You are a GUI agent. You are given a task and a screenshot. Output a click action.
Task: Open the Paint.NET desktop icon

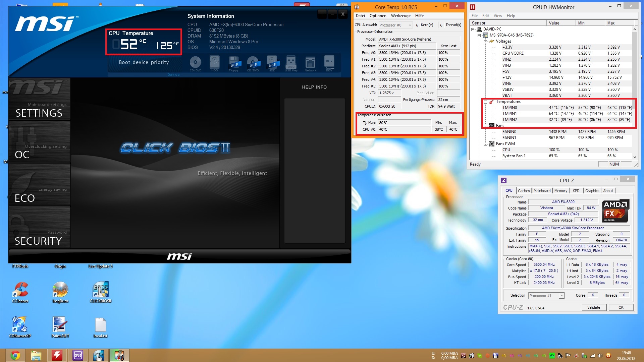pos(60,327)
